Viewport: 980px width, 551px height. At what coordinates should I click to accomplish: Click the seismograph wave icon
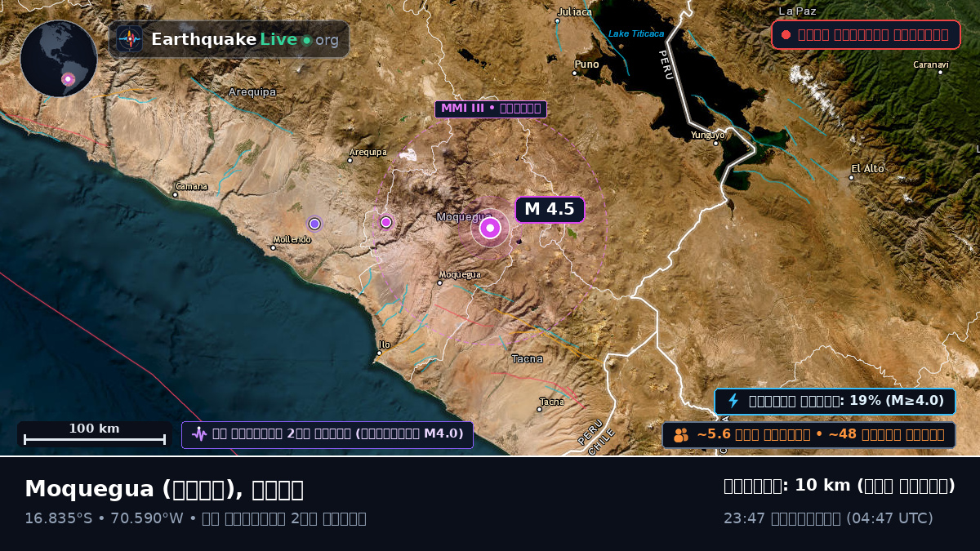199,434
